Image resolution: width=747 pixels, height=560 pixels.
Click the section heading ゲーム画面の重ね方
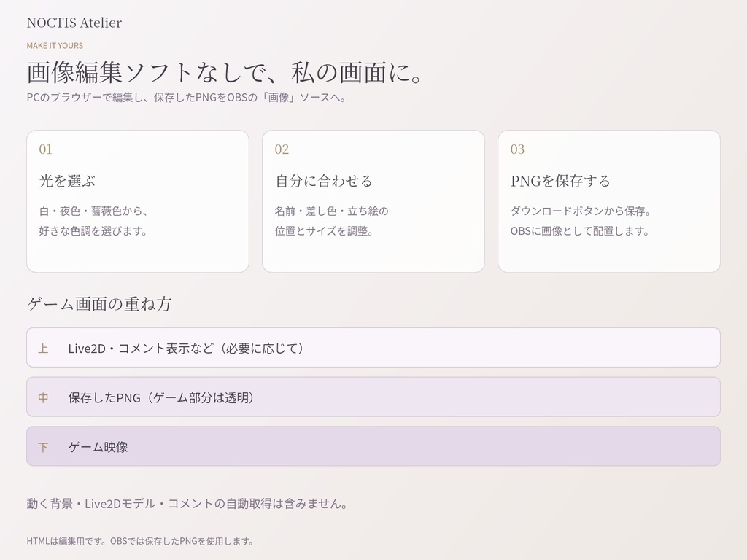click(99, 304)
